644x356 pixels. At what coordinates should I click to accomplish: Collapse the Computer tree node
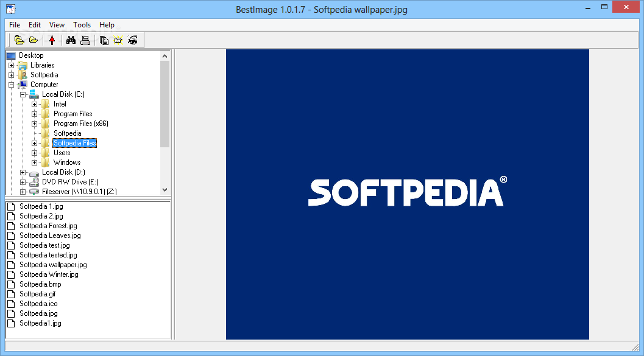(x=11, y=85)
